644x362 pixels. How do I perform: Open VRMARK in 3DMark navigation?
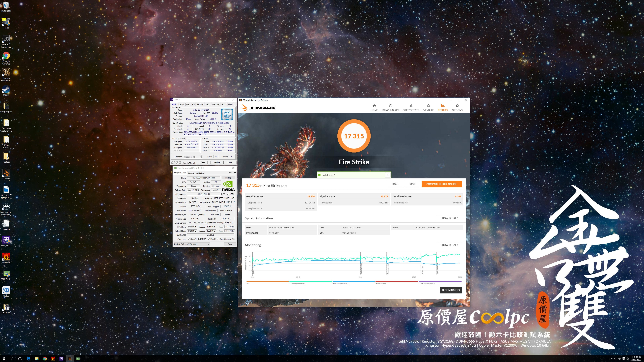(428, 108)
